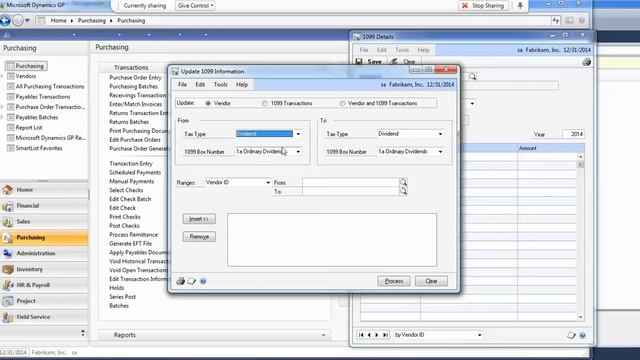Screen dimensions: 640x360
Task: Expand navigation pane configure buttons arrow
Action: coord(83,333)
